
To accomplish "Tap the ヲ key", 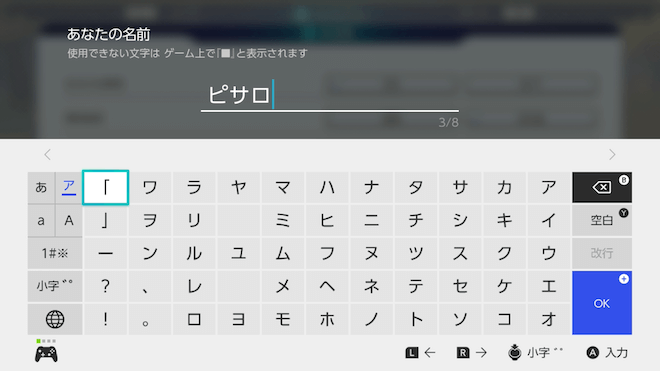I will pyautogui.click(x=150, y=220).
